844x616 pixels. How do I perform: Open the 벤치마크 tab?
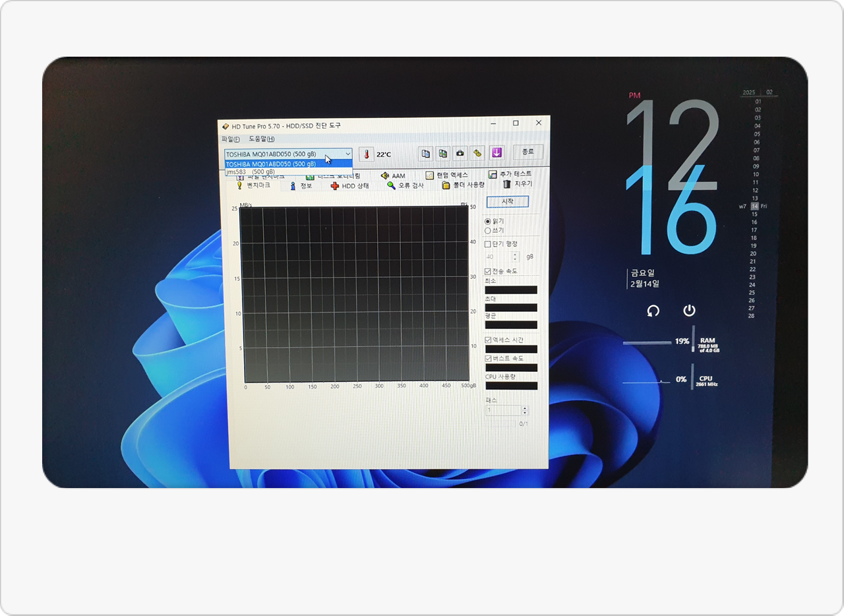coord(254,186)
